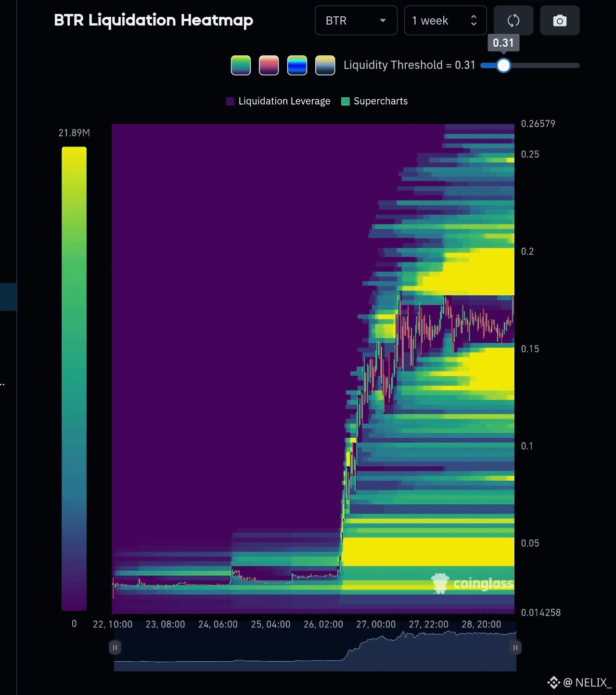Click the 23, 08:00 time axis label
The width and height of the screenshot is (616, 695).
coord(165,624)
